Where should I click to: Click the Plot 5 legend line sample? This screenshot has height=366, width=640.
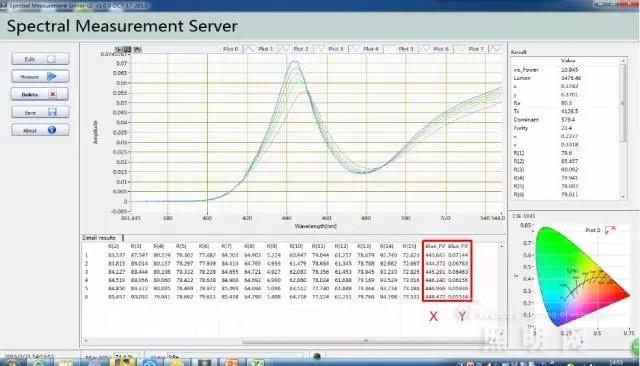pos(425,49)
